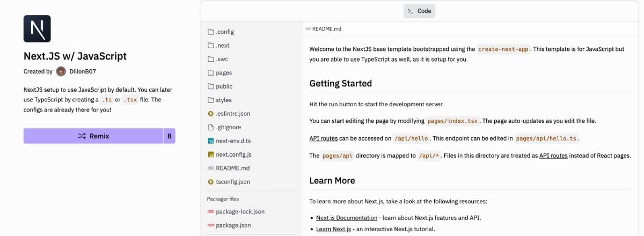Click the Next.JS logo icon
Image resolution: width=644 pixels, height=236 pixels.
click(37, 29)
